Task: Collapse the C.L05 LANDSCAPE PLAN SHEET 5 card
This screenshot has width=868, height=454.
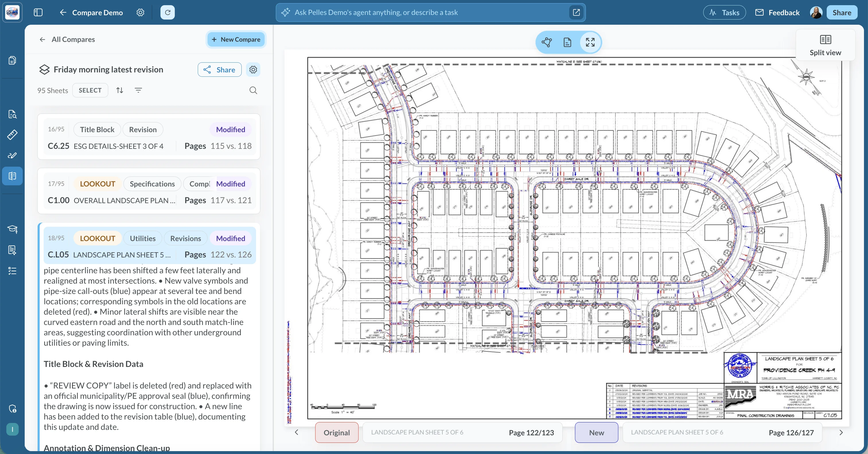Action: click(x=150, y=245)
